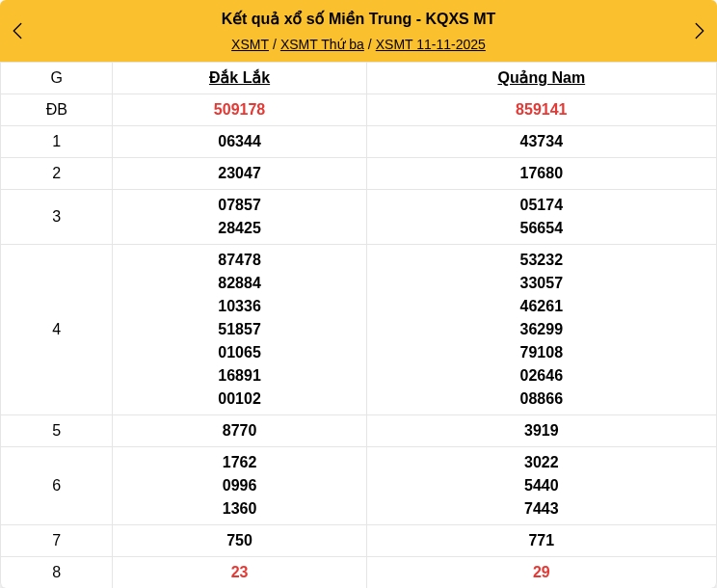717x588 pixels.
Task: Click Quảng Nam eighth prize 29
Action: [541, 573]
